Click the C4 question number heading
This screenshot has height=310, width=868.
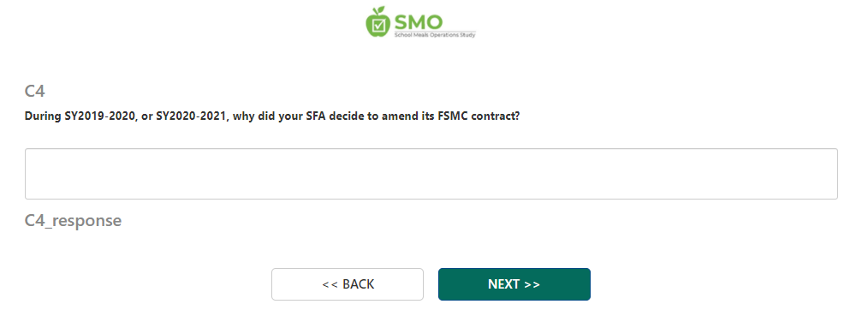coord(35,92)
